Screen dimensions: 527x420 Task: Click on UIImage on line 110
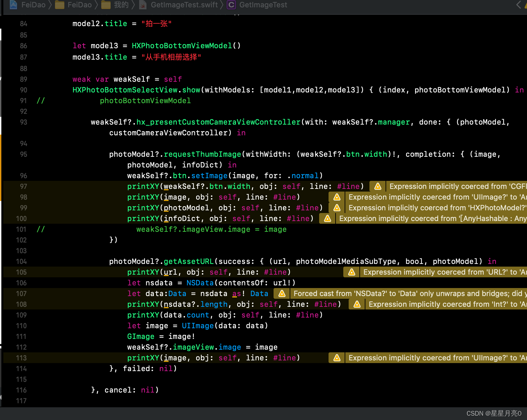coord(198,326)
